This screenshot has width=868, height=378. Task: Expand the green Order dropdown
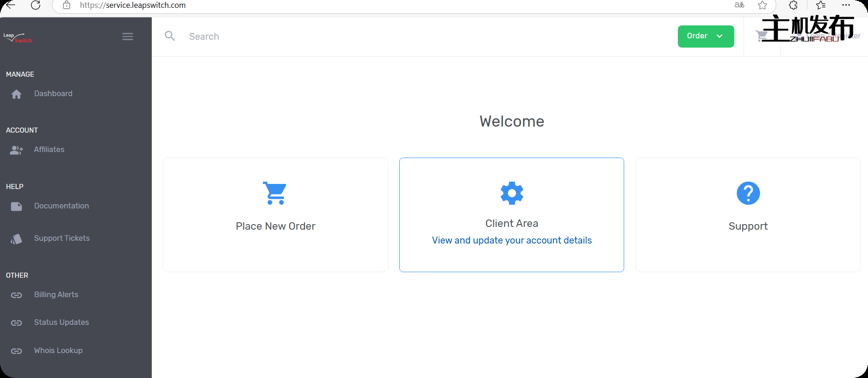705,37
